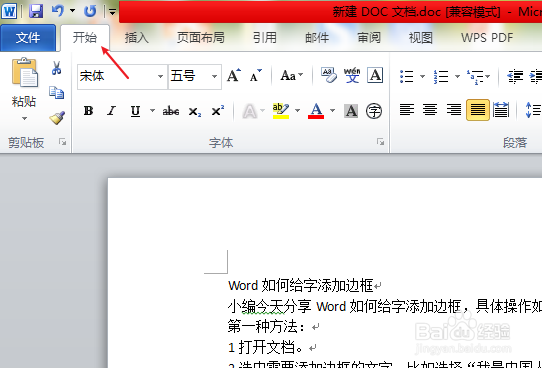The height and width of the screenshot is (368, 542).
Task: Switch to the 插入 ribbon tab
Action: (137, 38)
